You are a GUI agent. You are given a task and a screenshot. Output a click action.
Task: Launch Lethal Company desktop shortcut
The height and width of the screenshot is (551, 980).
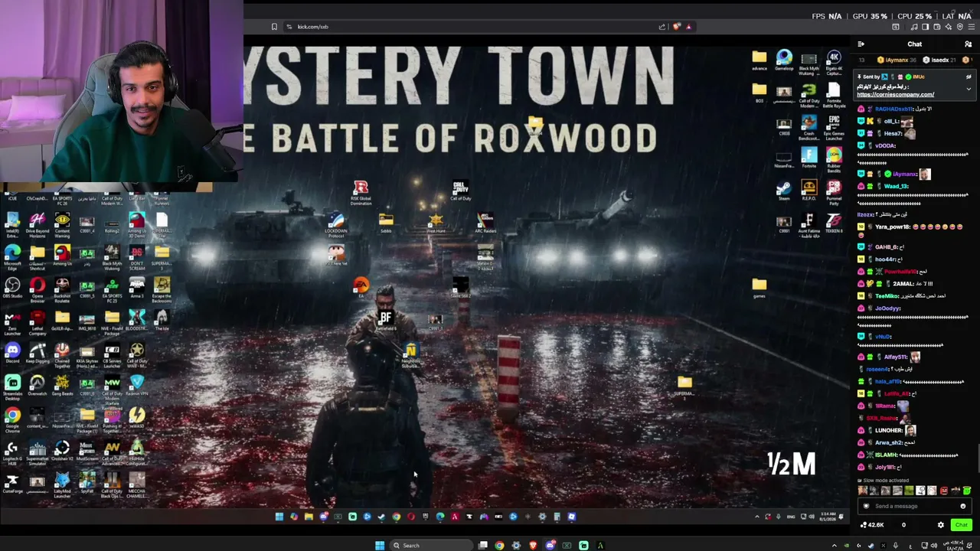coord(37,321)
